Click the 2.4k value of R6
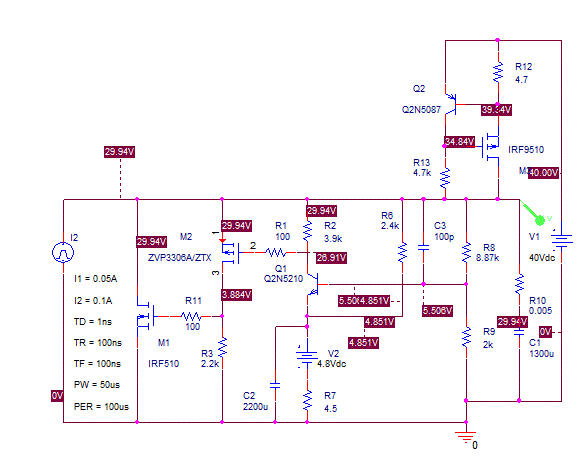 click(x=390, y=226)
